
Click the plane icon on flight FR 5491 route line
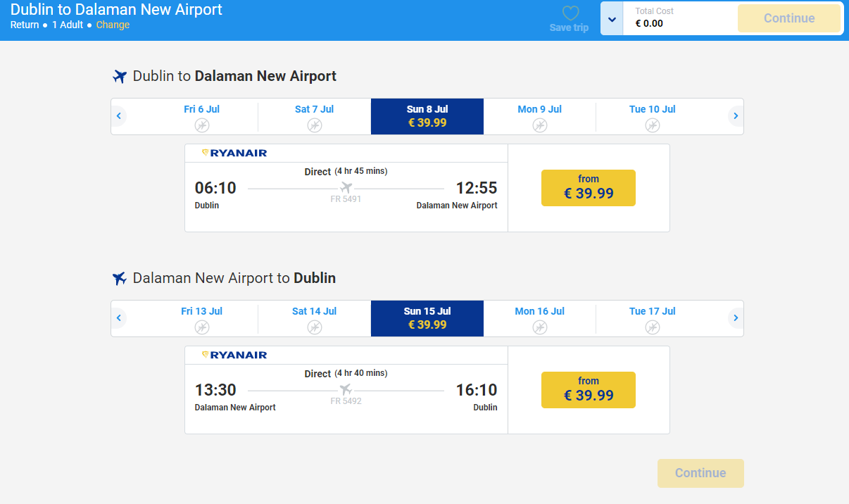click(x=344, y=188)
